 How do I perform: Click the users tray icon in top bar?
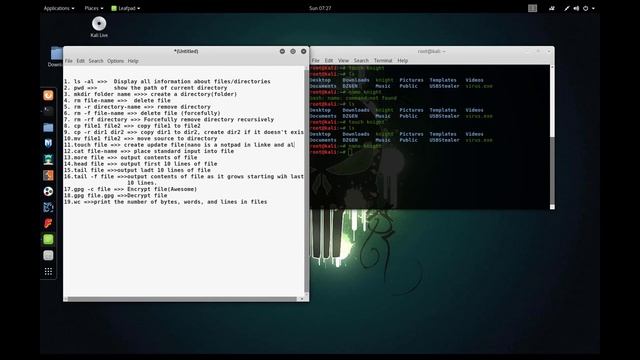pos(551,8)
